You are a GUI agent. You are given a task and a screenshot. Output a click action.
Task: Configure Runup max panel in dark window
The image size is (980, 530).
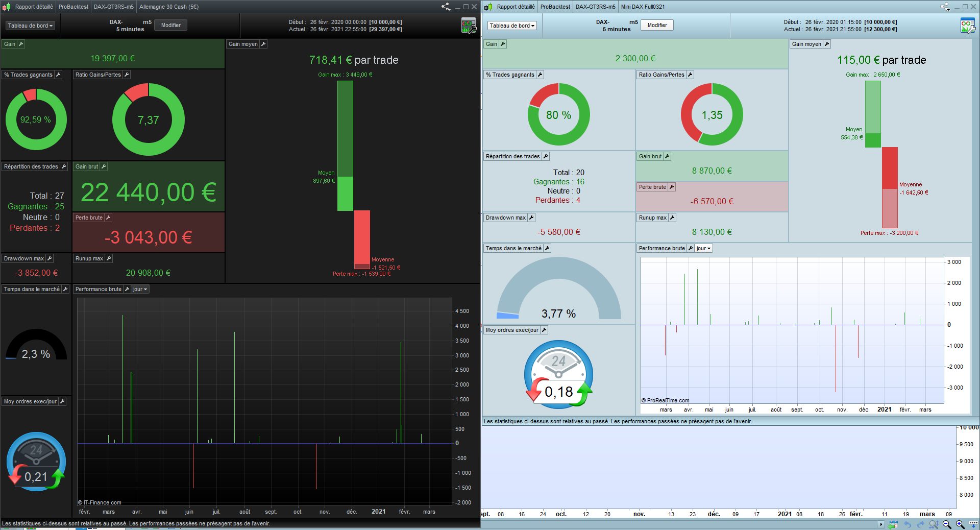(x=109, y=259)
